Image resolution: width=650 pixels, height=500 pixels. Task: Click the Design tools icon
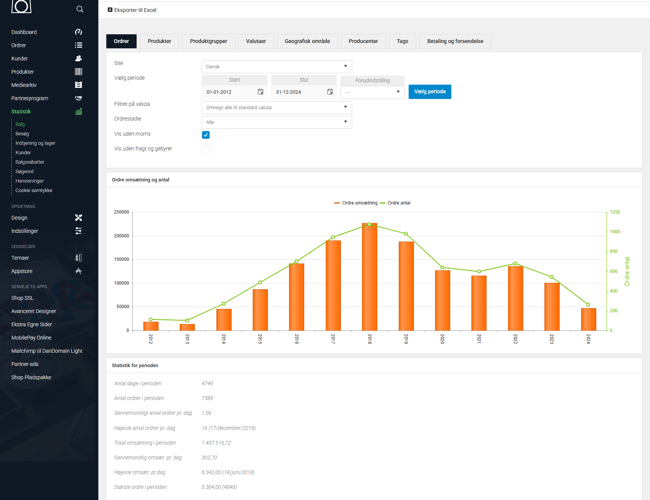(78, 217)
